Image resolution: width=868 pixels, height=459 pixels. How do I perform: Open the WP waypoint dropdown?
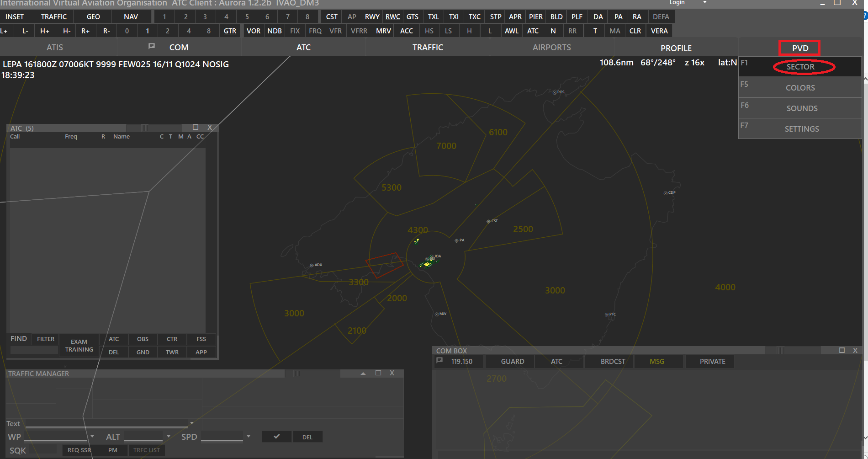click(92, 437)
